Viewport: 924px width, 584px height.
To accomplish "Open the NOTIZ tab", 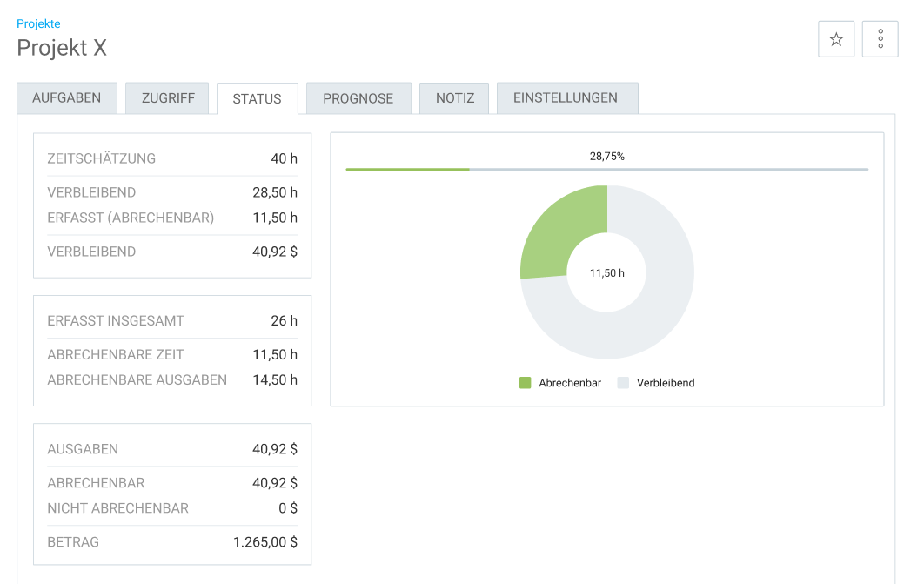I will pyautogui.click(x=455, y=97).
